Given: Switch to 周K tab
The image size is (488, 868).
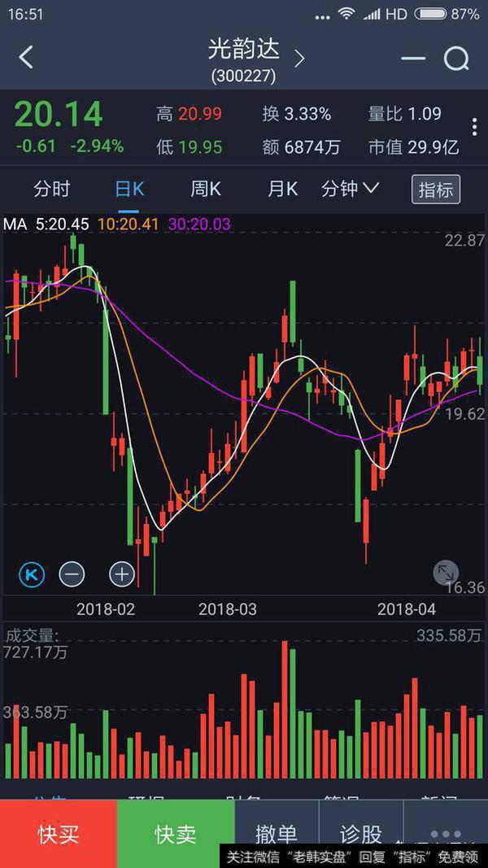Looking at the screenshot, I should [206, 190].
